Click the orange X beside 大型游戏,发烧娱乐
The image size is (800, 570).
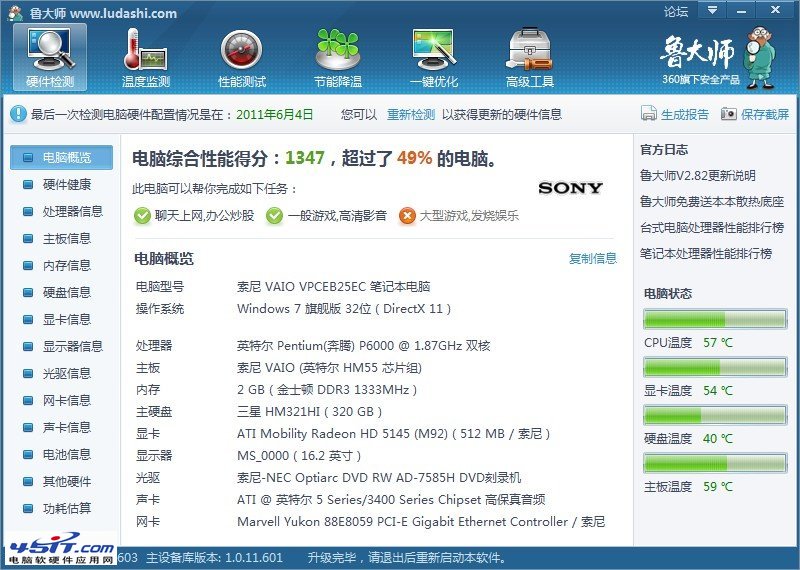[407, 216]
